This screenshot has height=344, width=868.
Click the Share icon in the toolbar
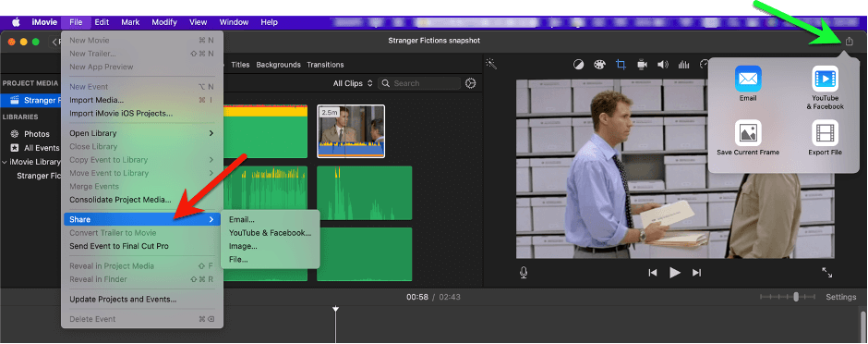850,41
